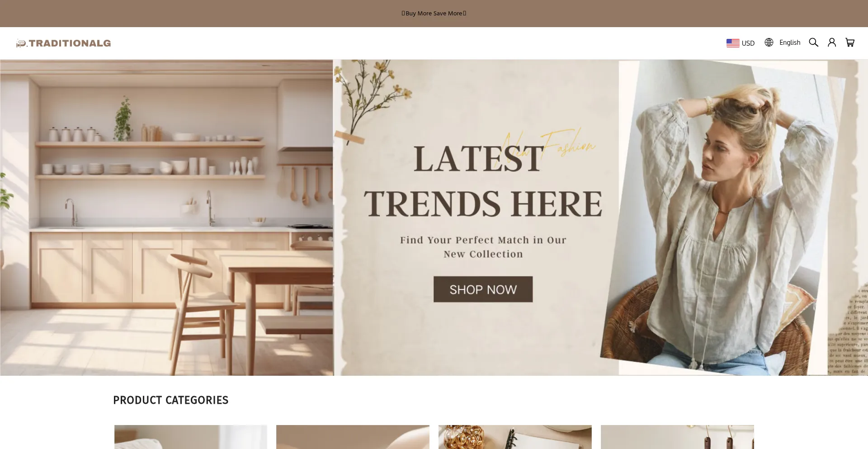Click the kitchen interior banner image
The width and height of the screenshot is (868, 449).
(x=166, y=217)
